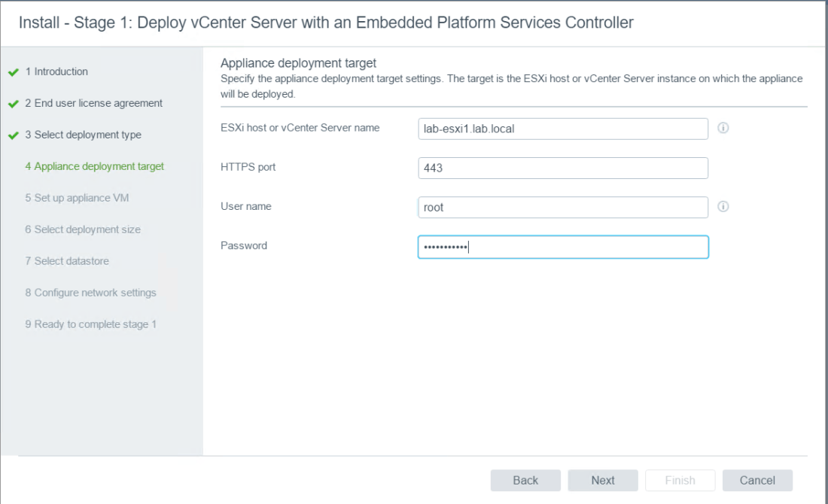Click the User name text box
Image resolution: width=828 pixels, height=504 pixels.
click(x=562, y=207)
